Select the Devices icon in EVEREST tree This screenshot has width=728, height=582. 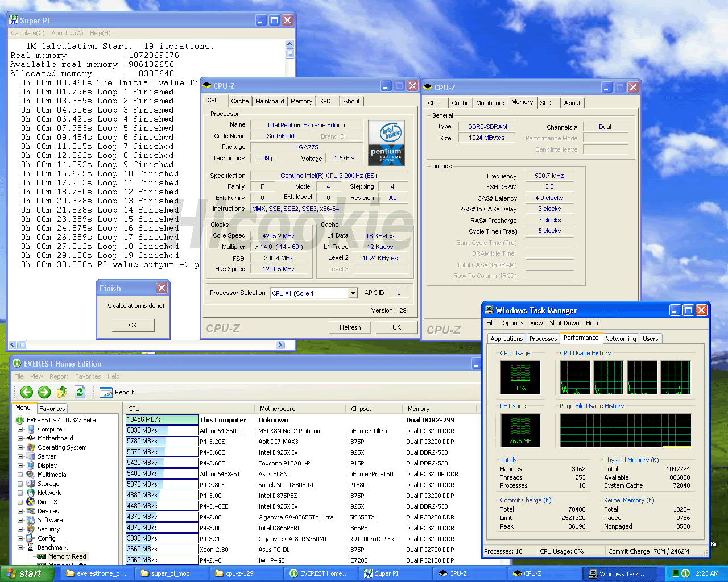[31, 511]
